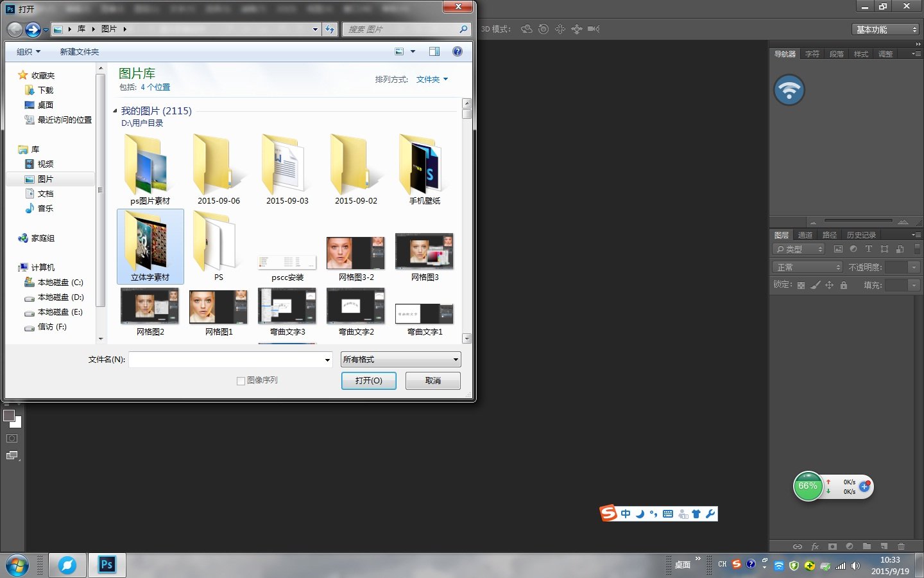924x578 pixels.
Task: Expand the 正常 blend mode dropdown
Action: click(x=807, y=267)
